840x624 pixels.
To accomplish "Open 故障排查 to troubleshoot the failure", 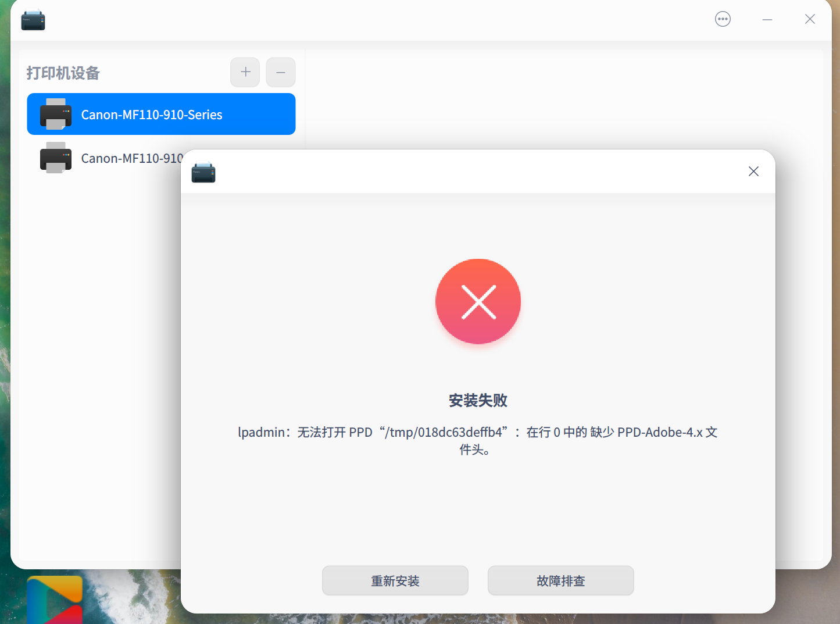I will click(560, 580).
